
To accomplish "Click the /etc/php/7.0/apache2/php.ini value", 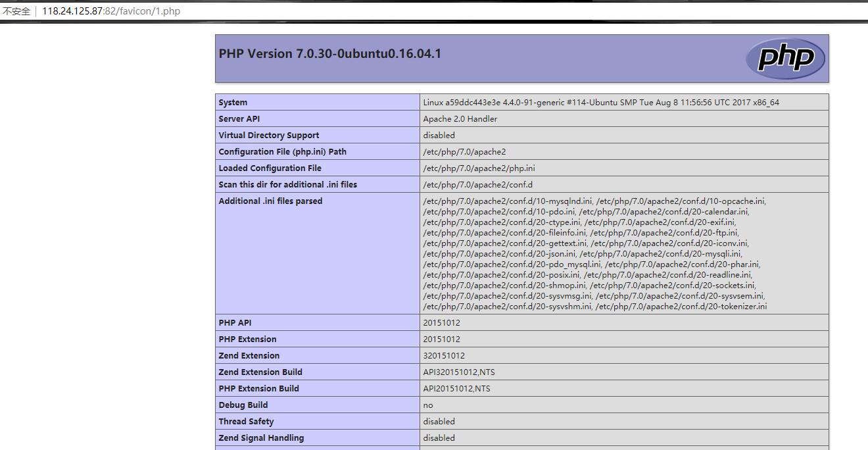I will (x=479, y=168).
